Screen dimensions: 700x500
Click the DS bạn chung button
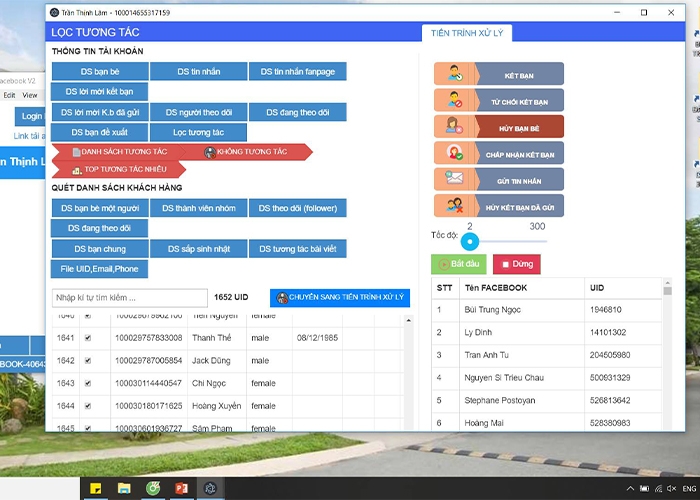[x=100, y=249]
